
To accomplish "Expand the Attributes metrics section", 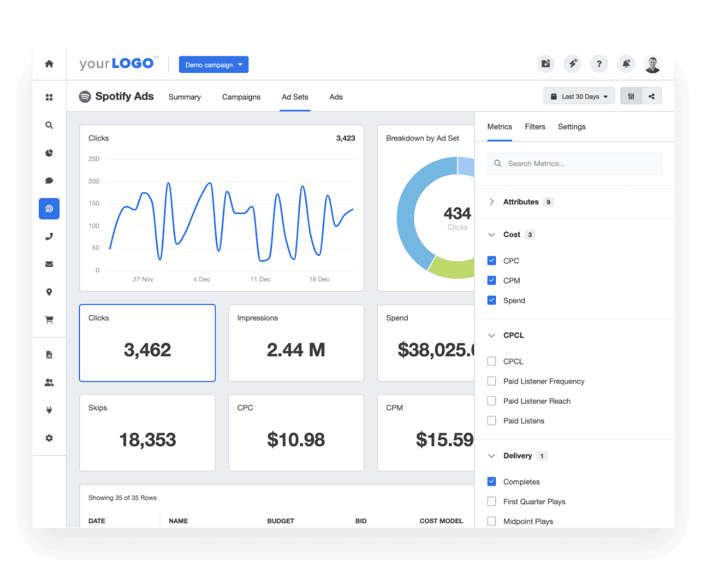I will coord(492,202).
